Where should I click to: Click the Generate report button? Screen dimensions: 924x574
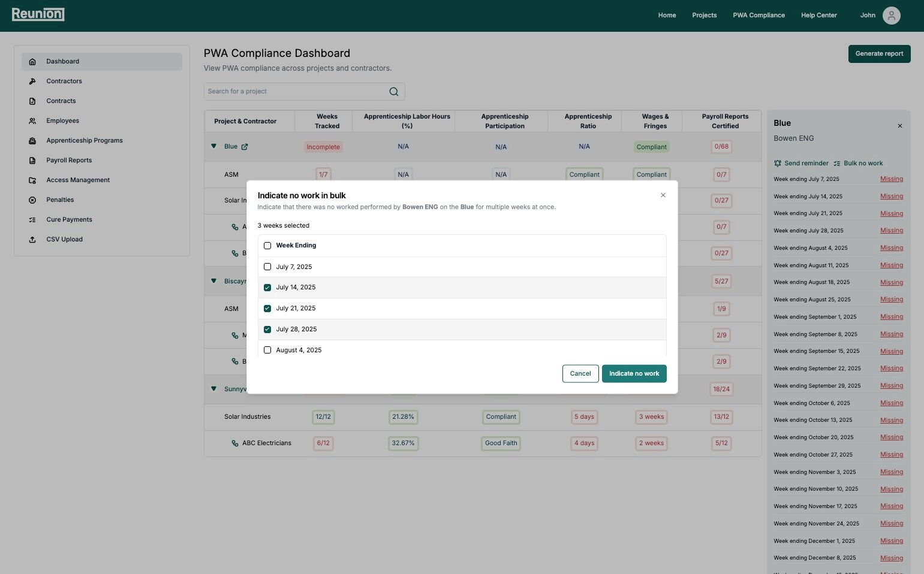[879, 54]
